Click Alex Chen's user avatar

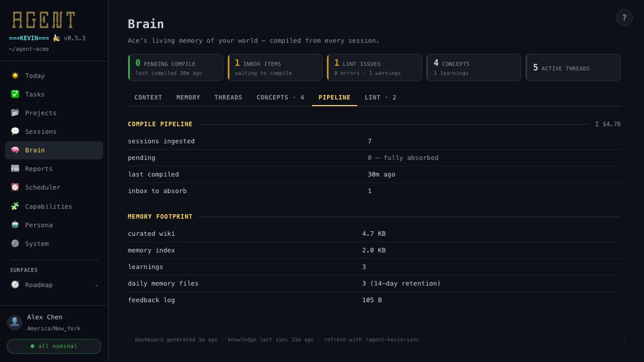[x=15, y=323]
